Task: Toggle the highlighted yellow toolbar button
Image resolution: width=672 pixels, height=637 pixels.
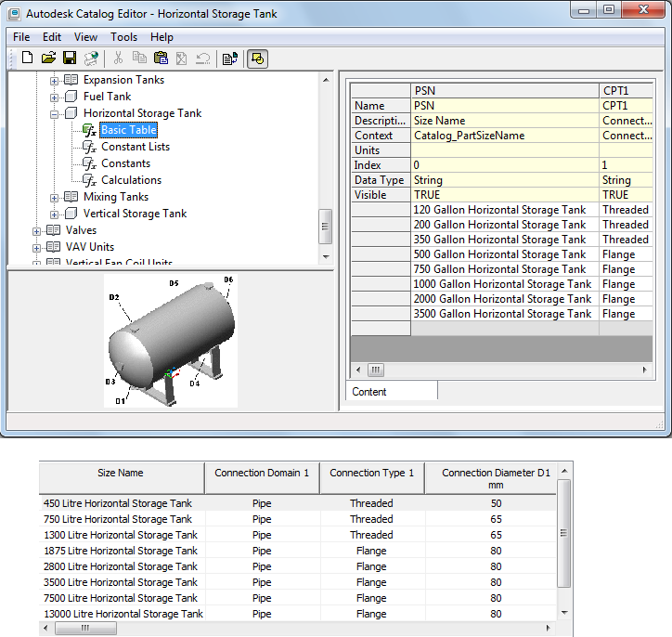Action: click(x=258, y=58)
